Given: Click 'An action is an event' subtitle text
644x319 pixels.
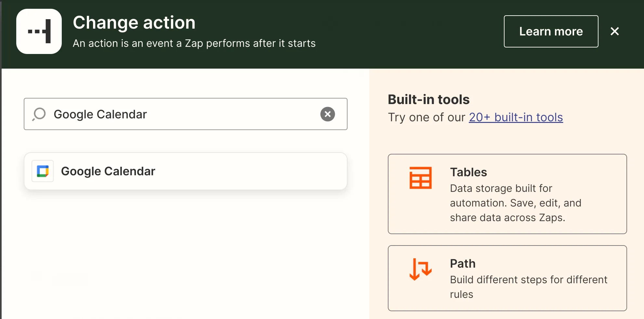Looking at the screenshot, I should [194, 43].
